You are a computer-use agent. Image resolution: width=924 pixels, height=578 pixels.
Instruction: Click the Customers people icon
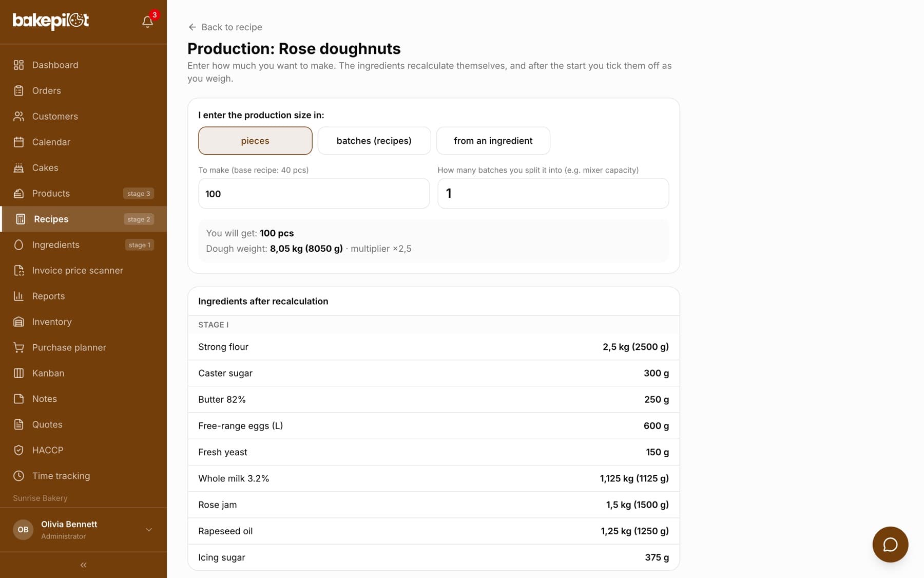click(x=18, y=116)
